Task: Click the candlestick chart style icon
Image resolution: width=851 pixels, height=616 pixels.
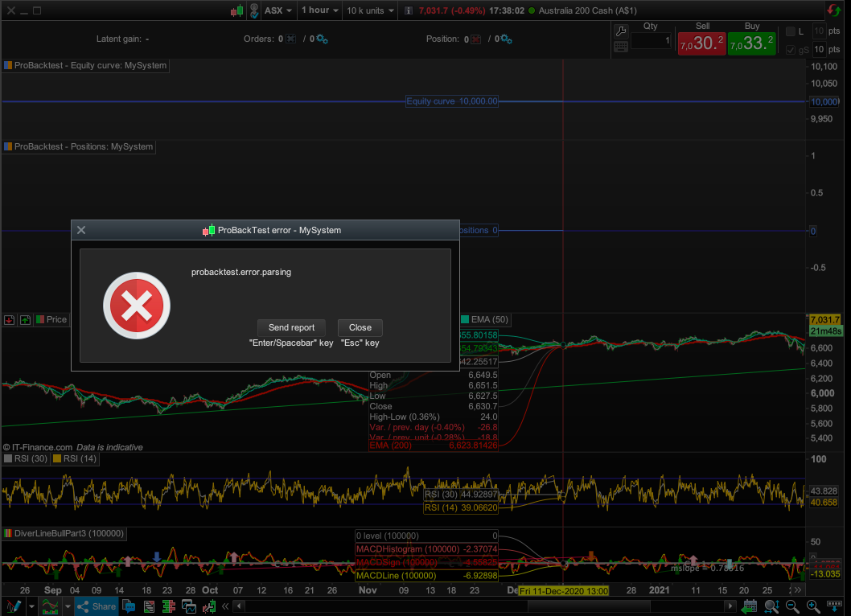Action: 237,10
